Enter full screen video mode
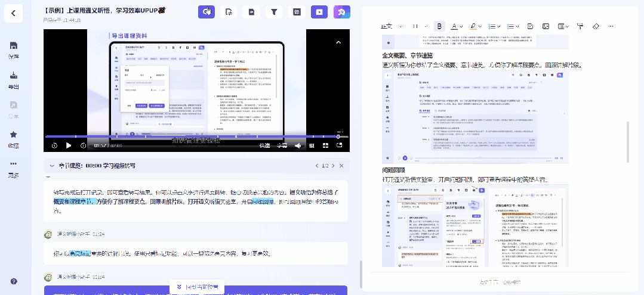644x295 pixels. tap(326, 145)
